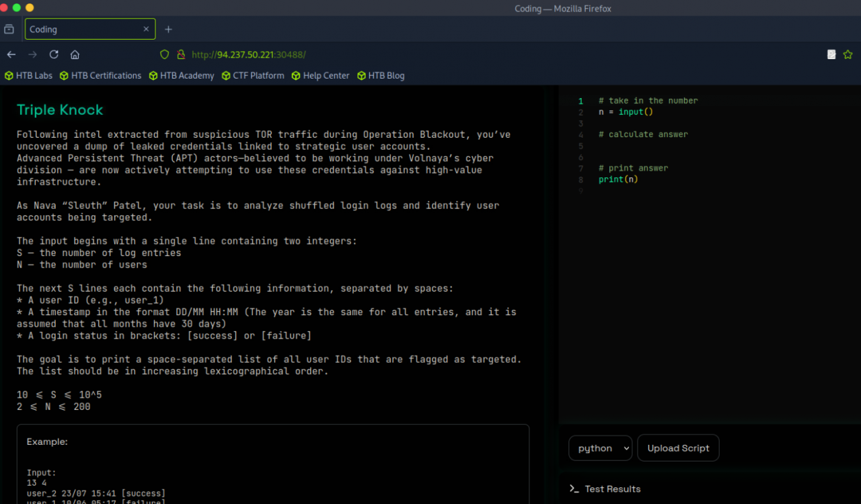Click Upload Script button
Image resolution: width=861 pixels, height=504 pixels.
[x=678, y=448]
